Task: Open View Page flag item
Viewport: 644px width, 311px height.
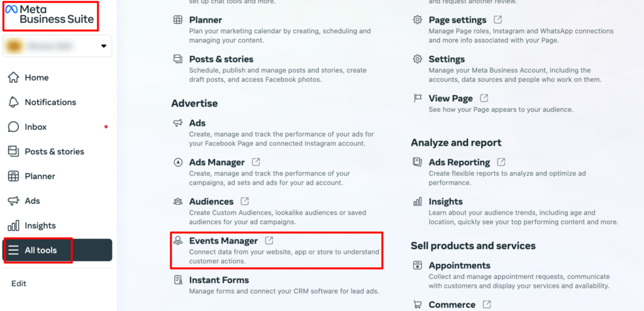Action: tap(450, 98)
